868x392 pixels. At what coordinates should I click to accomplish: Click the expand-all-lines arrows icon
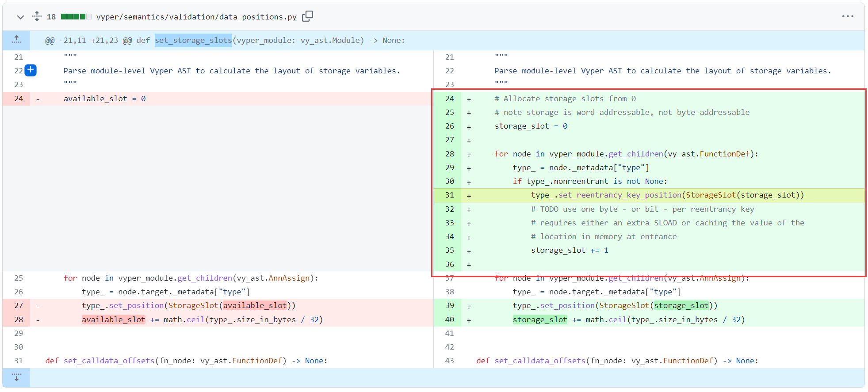37,17
